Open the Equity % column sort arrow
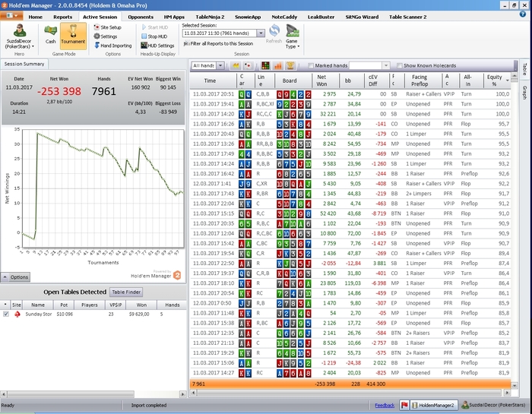Screen dimensions: 532x414 click(508, 81)
